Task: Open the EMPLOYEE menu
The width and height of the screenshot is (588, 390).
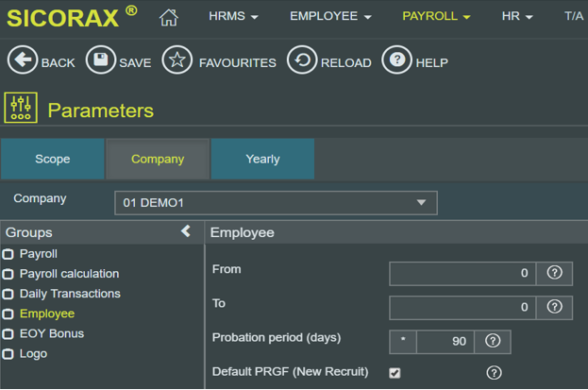Action: 330,17
